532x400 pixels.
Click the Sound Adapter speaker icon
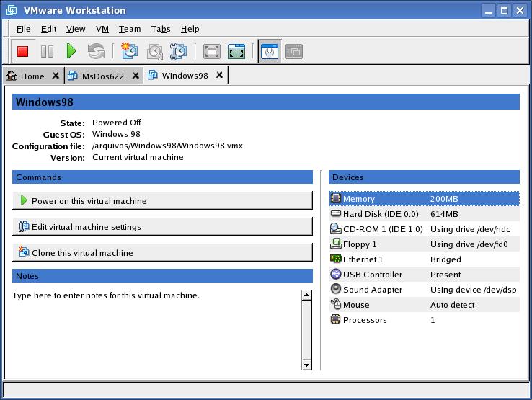[335, 289]
